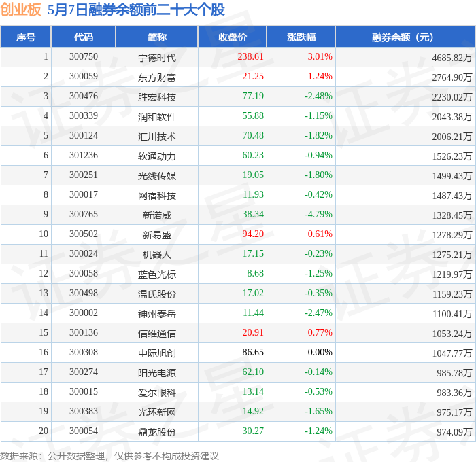
Task: Select stock name 汇川技术
Action: pos(157,137)
